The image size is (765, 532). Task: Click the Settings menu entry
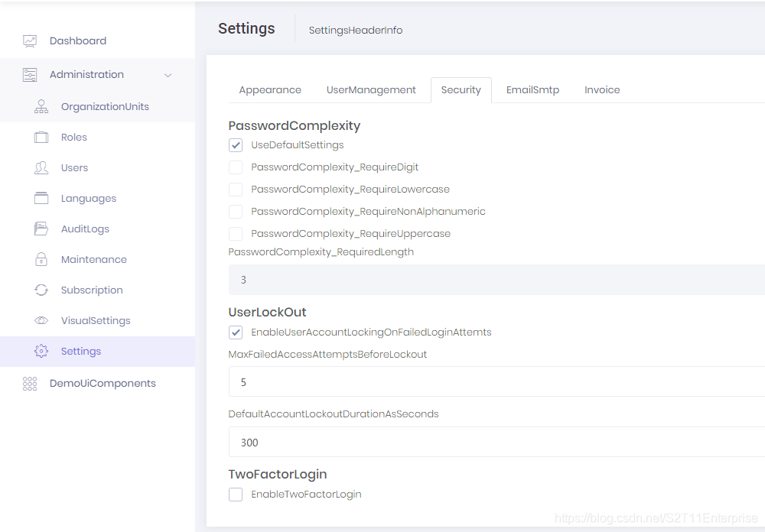click(81, 351)
